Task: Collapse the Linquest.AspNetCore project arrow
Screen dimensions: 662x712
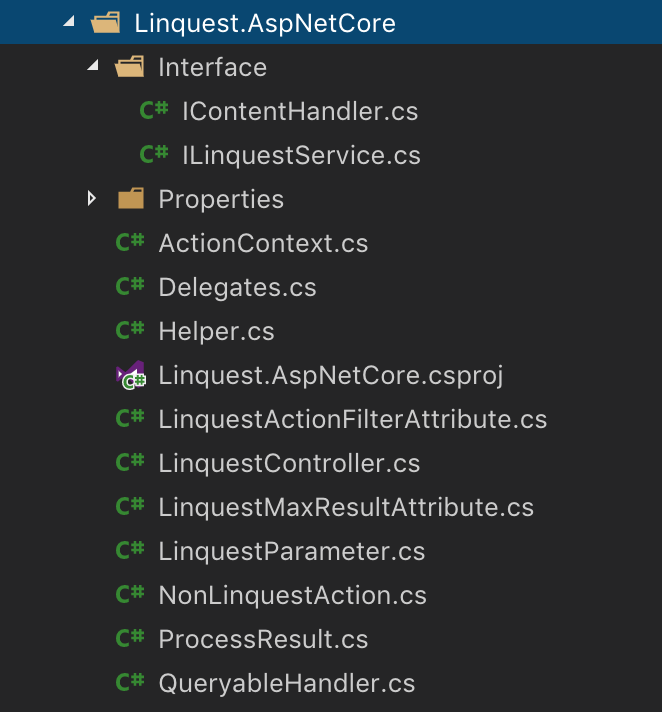Action: [x=68, y=23]
